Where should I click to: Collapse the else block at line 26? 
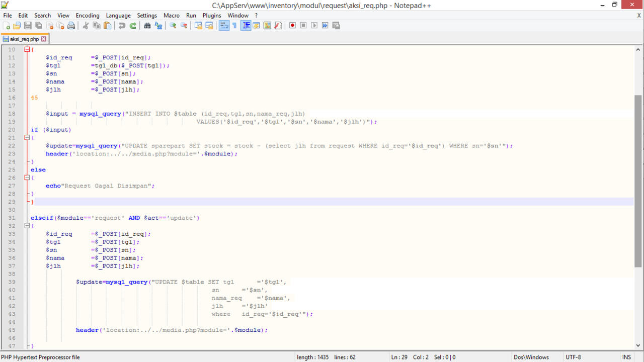point(26,178)
